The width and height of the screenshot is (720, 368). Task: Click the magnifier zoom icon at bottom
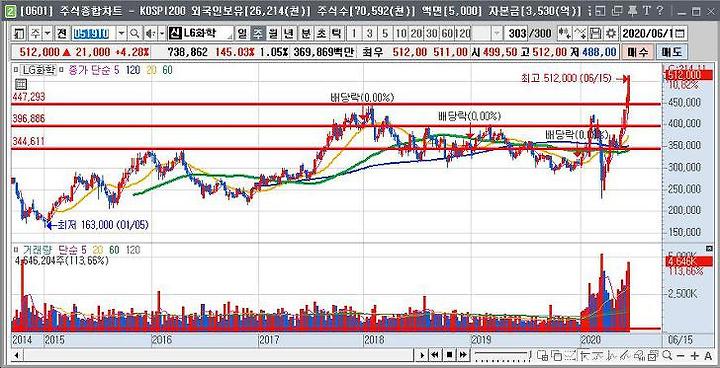pos(668,355)
